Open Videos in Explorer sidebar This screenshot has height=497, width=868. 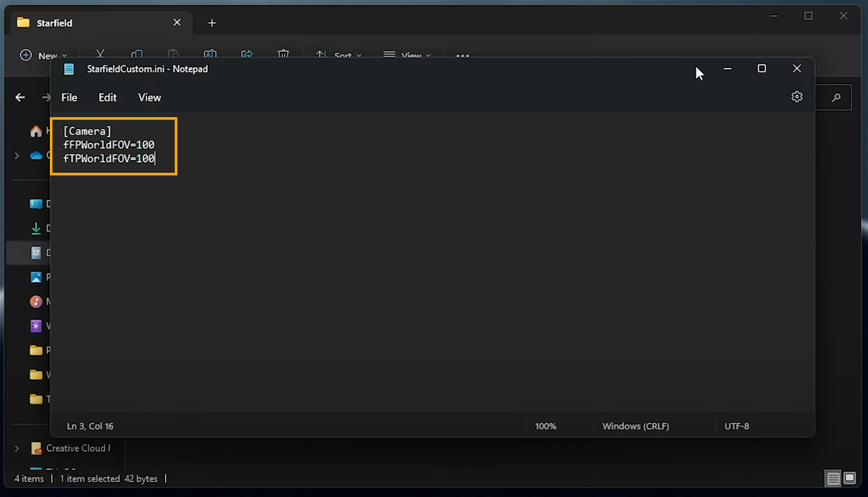pos(36,326)
